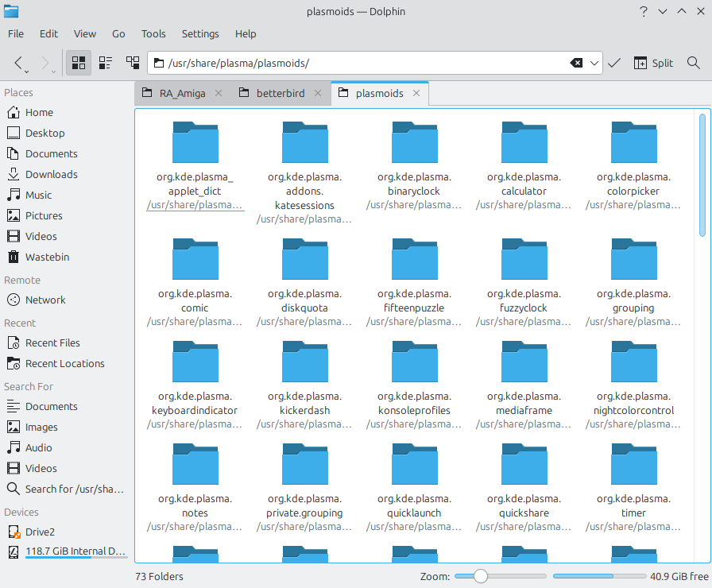712x588 pixels.
Task: Confirm location with the checkmark icon
Action: (x=614, y=63)
